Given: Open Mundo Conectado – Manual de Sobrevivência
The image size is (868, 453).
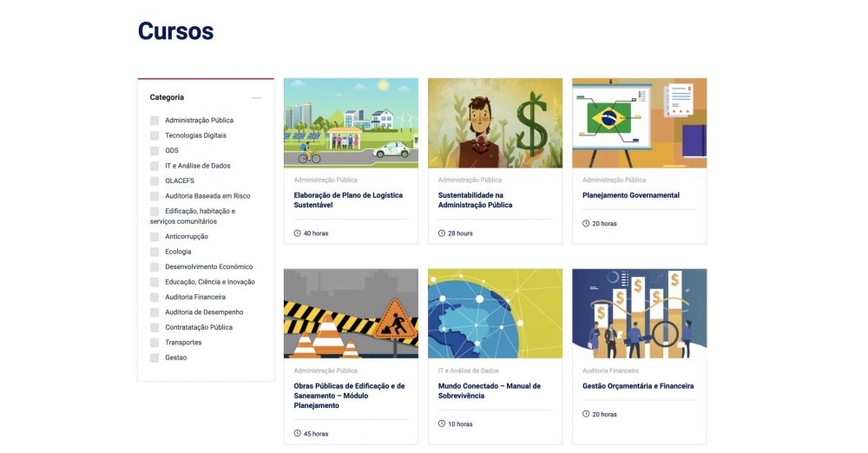Looking at the screenshot, I should [489, 391].
